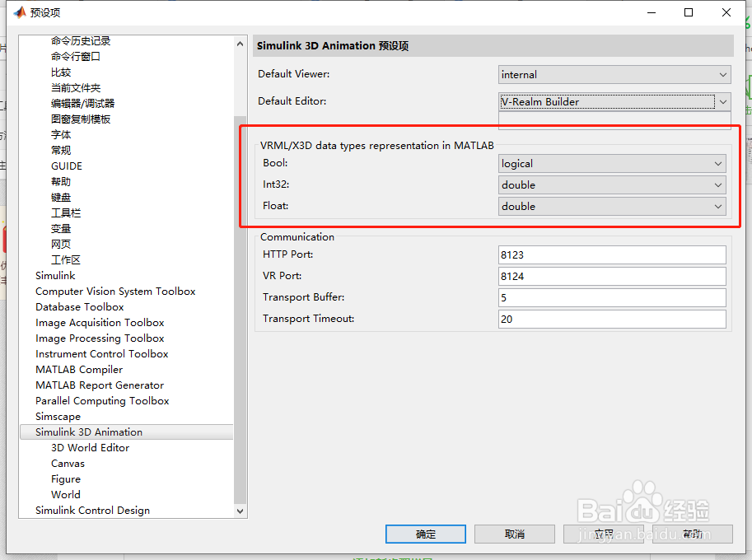Select 图窗复制模板 in the tree

(x=81, y=119)
